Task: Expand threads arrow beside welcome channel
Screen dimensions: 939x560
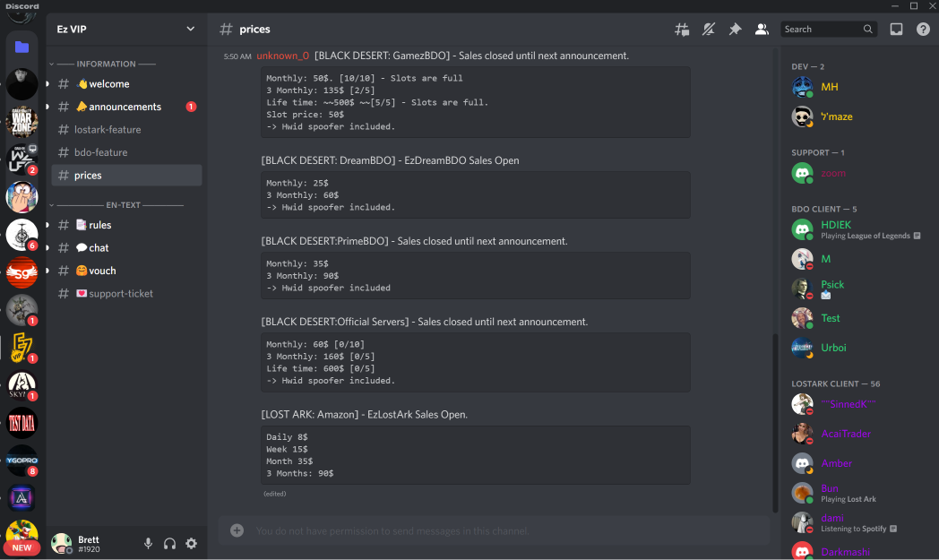Action: point(47,84)
